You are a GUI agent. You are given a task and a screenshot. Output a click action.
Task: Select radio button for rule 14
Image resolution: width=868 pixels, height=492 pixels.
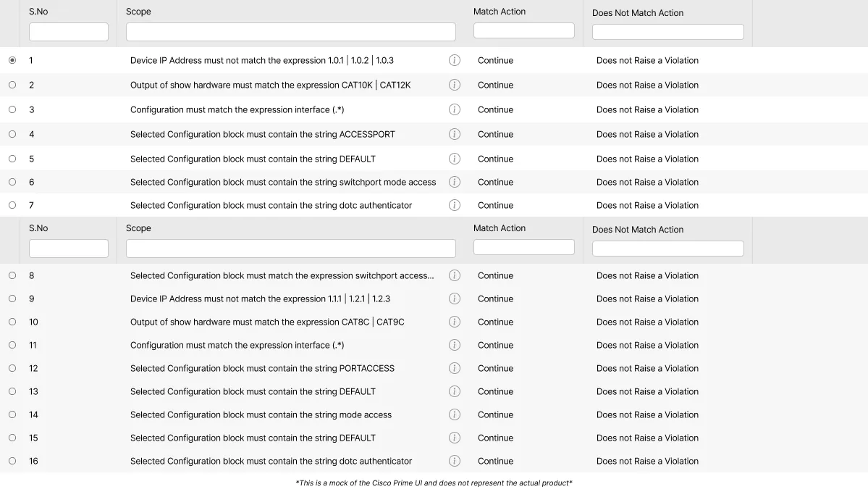point(12,415)
